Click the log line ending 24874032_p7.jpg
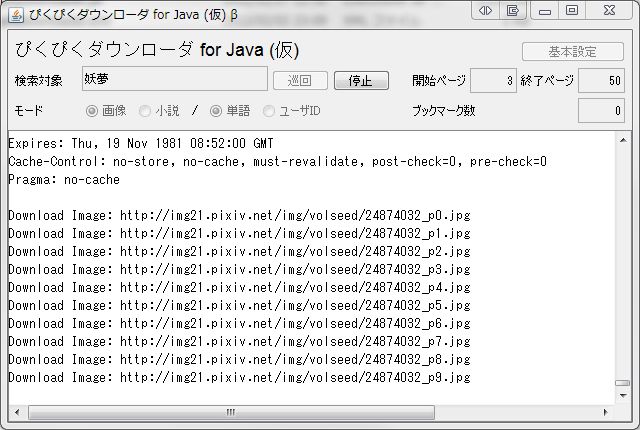Screen dimensions: 640x430 coord(240,341)
